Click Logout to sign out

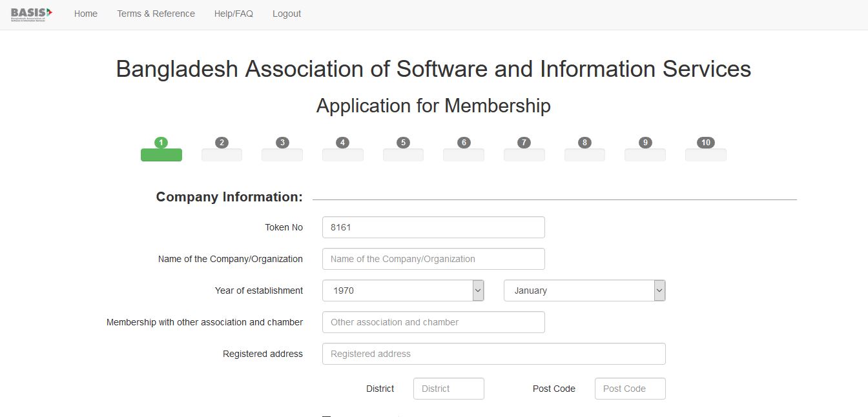pyautogui.click(x=286, y=13)
